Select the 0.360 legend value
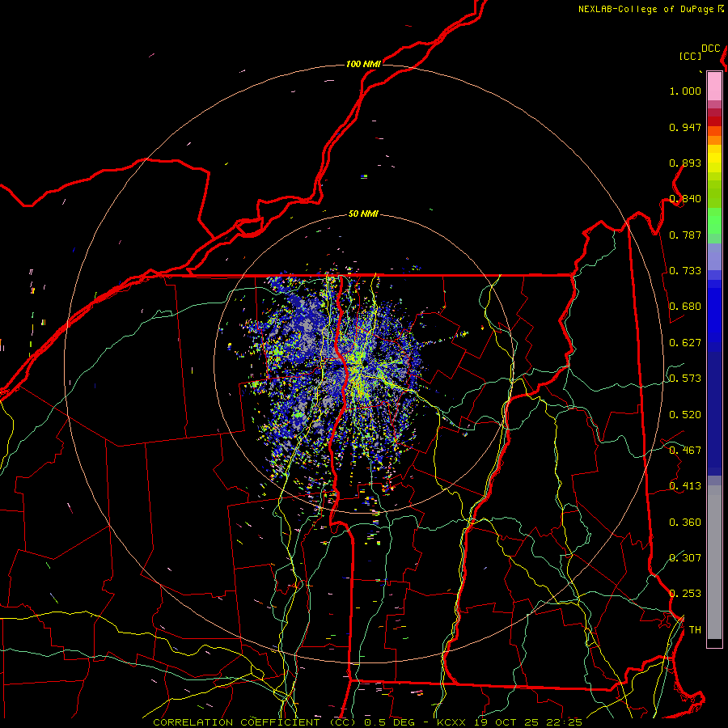 pyautogui.click(x=685, y=523)
